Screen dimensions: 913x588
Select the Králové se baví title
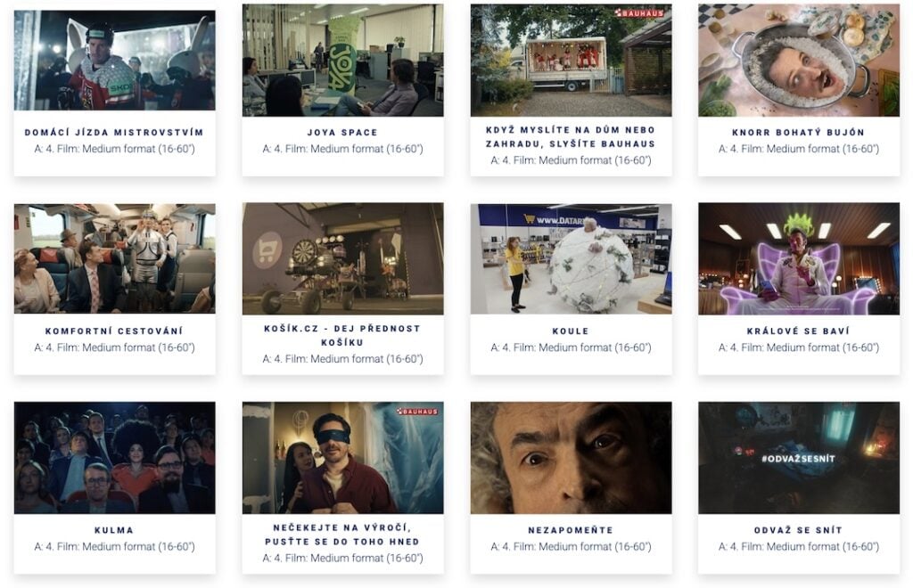[798, 331]
